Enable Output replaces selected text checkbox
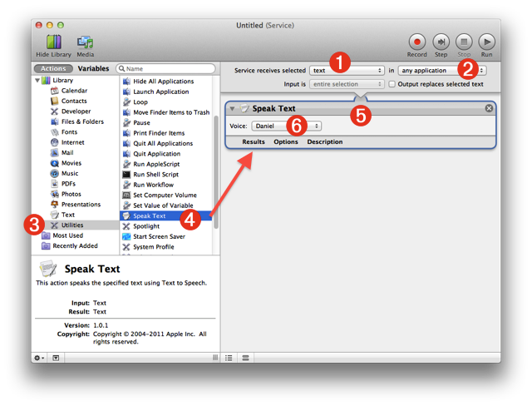532x406 pixels. (392, 84)
